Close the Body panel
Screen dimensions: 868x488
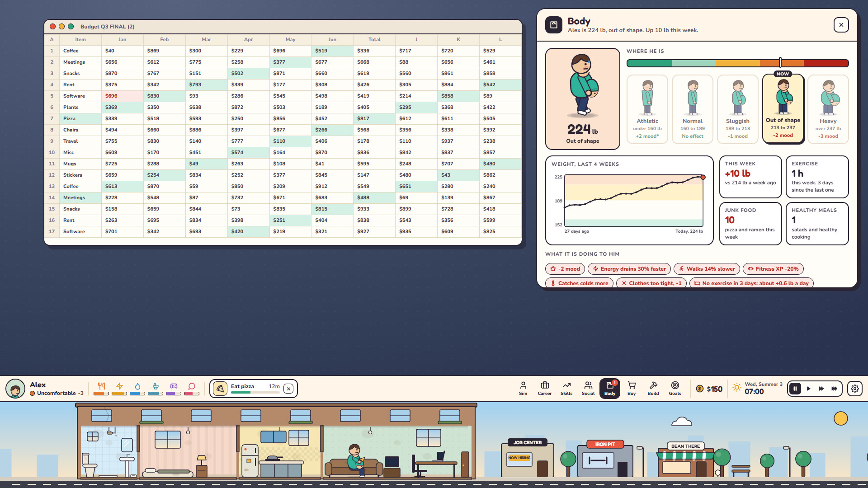(x=841, y=25)
